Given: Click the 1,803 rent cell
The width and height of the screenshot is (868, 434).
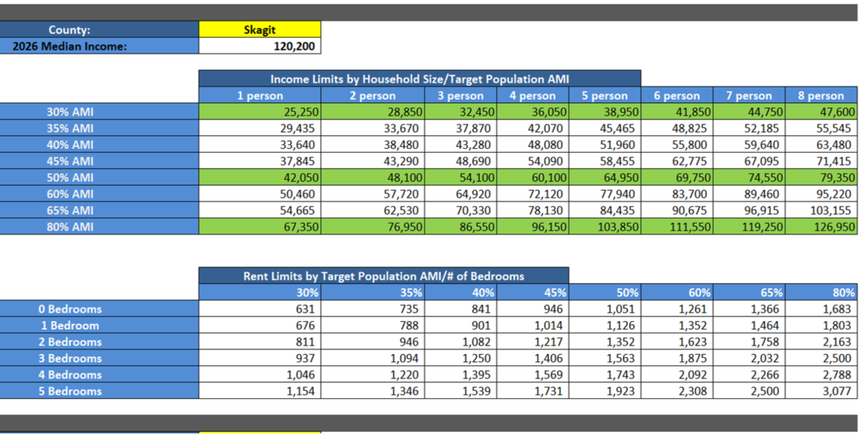Looking at the screenshot, I should pos(821,325).
